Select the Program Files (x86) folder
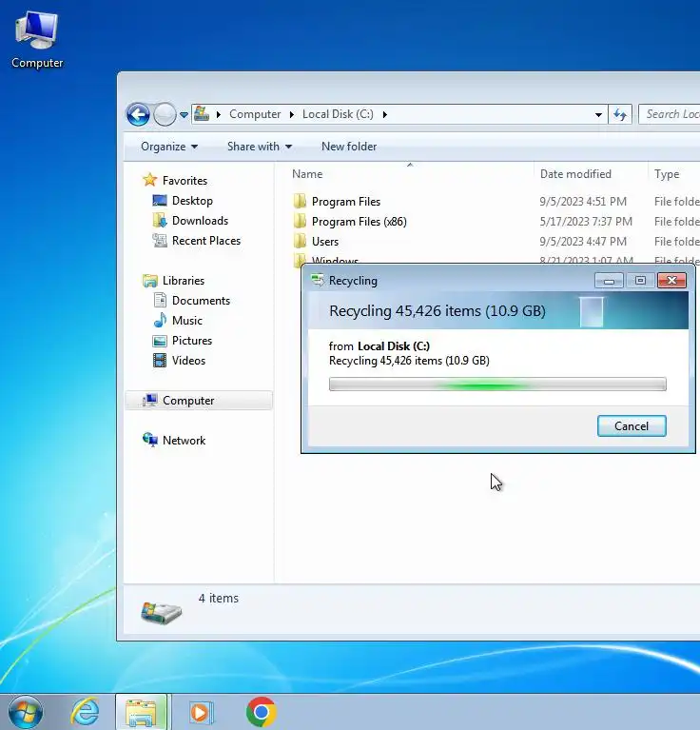 pos(360,222)
